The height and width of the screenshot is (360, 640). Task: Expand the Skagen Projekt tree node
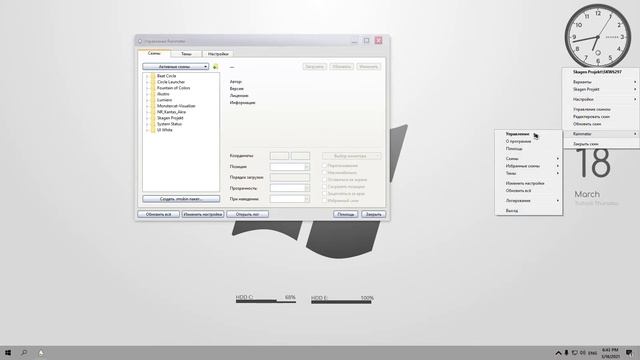(147, 118)
